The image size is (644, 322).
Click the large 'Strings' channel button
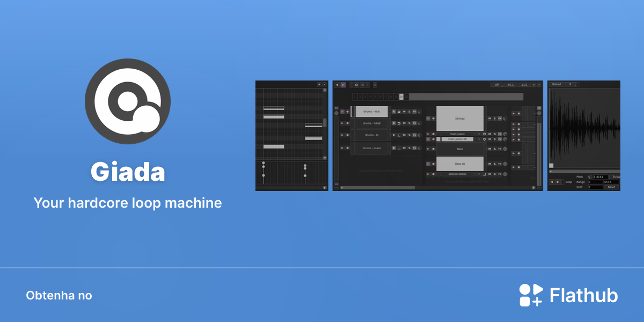coord(460,119)
